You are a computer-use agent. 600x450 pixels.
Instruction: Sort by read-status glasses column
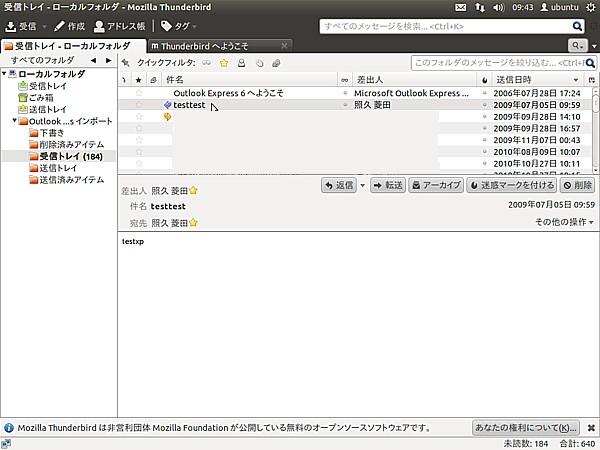pyautogui.click(x=344, y=80)
